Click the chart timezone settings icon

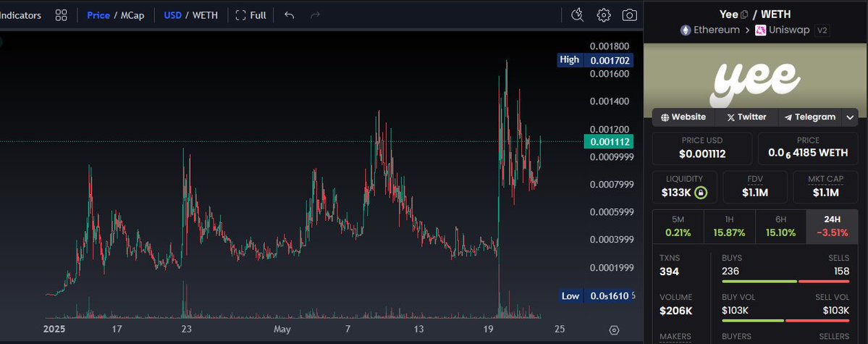tap(613, 330)
